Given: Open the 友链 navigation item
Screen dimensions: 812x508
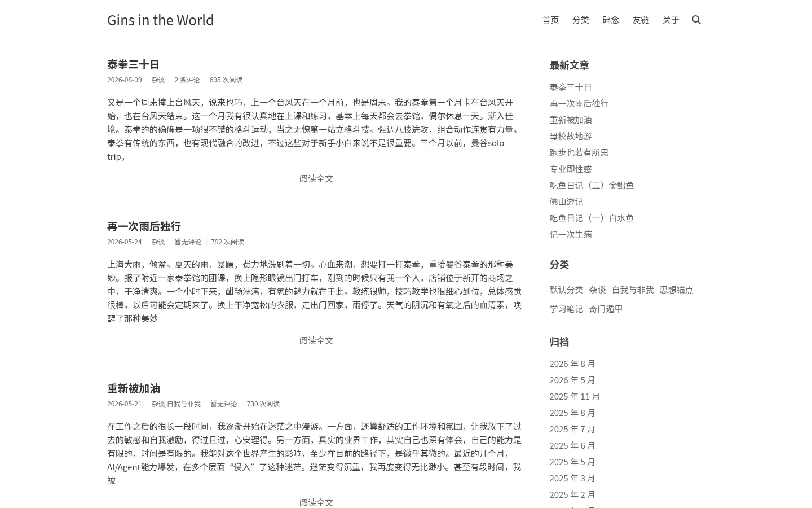Looking at the screenshot, I should (641, 20).
